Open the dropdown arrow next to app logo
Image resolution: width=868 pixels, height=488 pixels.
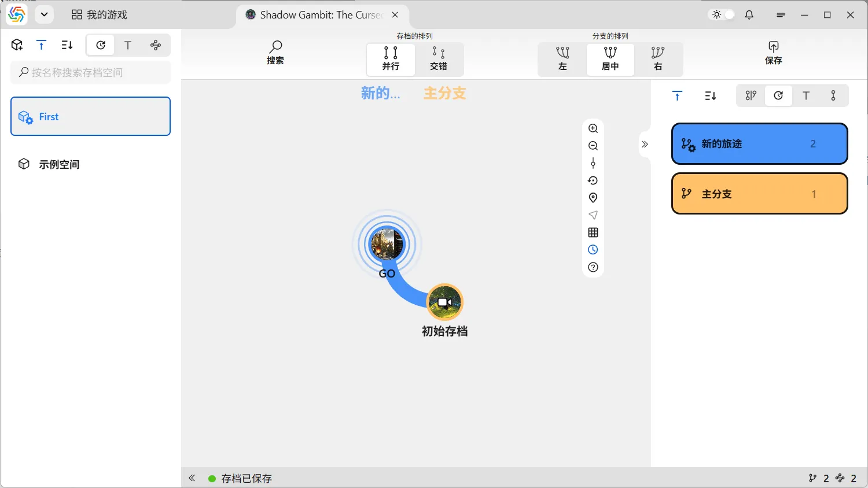(44, 14)
